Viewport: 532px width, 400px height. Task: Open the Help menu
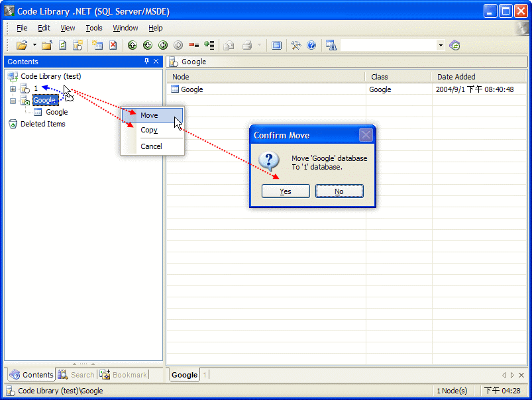tap(156, 28)
